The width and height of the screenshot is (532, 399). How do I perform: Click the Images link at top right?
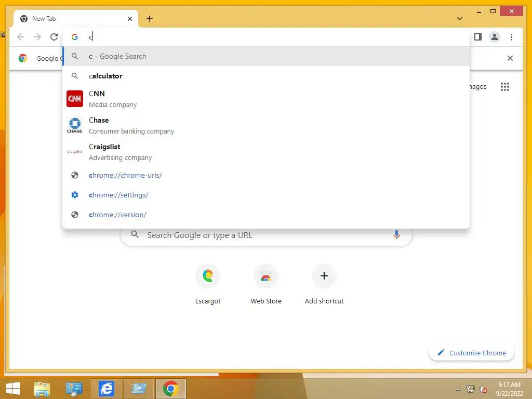pos(478,87)
